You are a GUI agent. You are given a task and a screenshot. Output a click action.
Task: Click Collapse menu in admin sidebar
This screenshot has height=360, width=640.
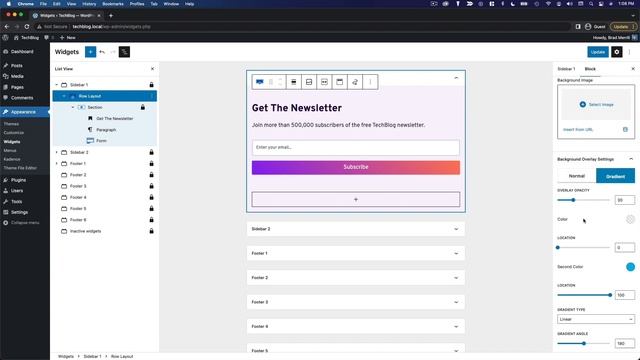[25, 223]
